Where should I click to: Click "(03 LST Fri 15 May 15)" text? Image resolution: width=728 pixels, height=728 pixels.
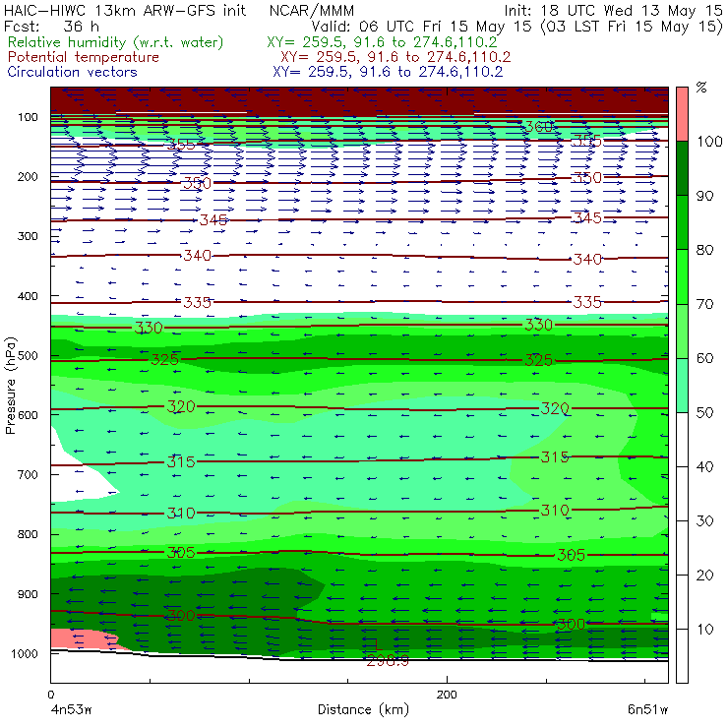pyautogui.click(x=631, y=26)
